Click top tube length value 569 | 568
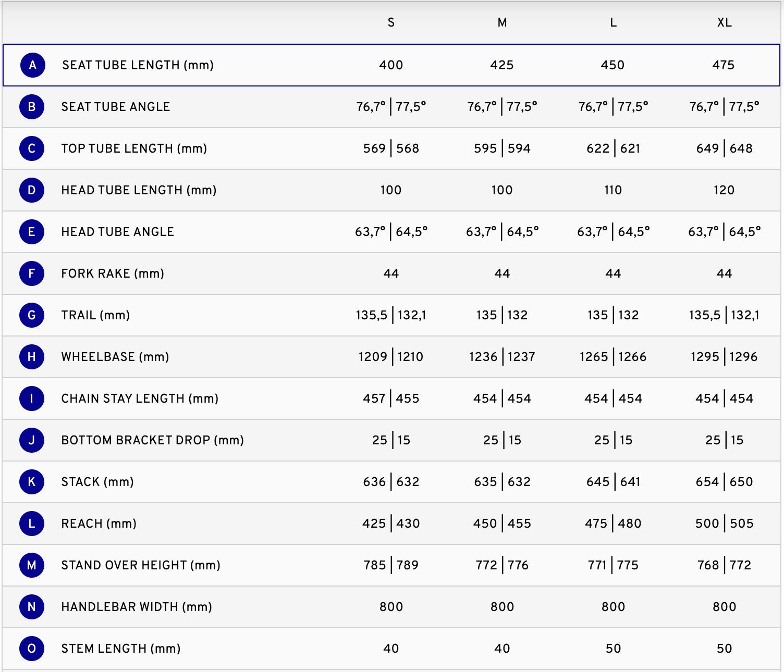The image size is (784, 672). pos(391,148)
